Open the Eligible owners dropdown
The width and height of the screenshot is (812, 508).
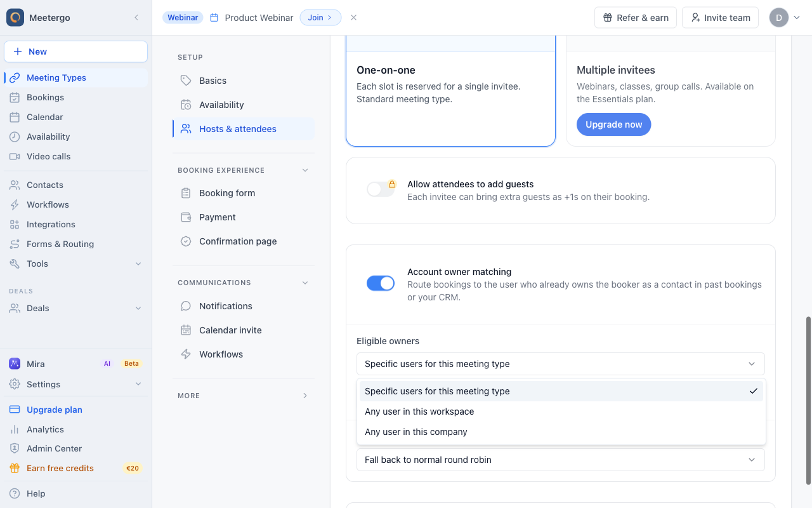(561, 364)
